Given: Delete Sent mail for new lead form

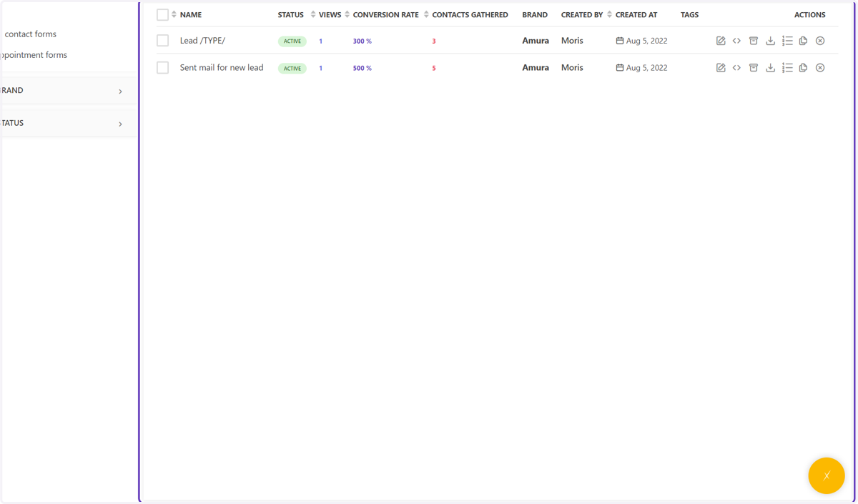Looking at the screenshot, I should (x=820, y=68).
